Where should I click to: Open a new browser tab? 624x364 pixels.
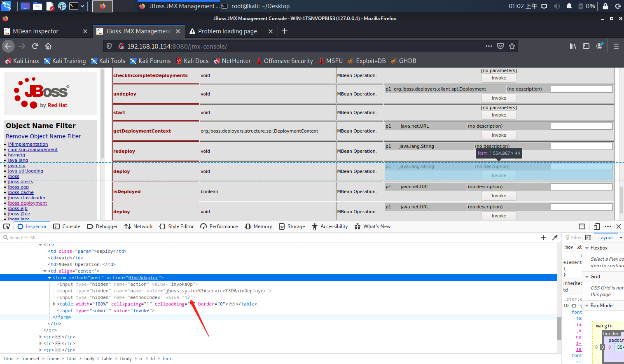[x=285, y=31]
